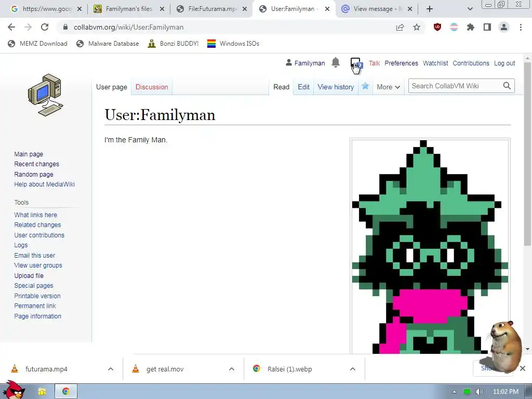Open the View history tab
Screen dimensions: 532x399
point(336,87)
